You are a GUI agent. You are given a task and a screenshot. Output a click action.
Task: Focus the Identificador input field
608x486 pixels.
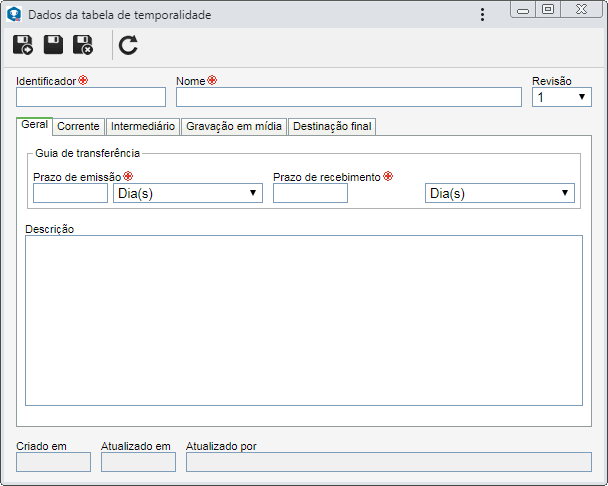click(x=91, y=97)
